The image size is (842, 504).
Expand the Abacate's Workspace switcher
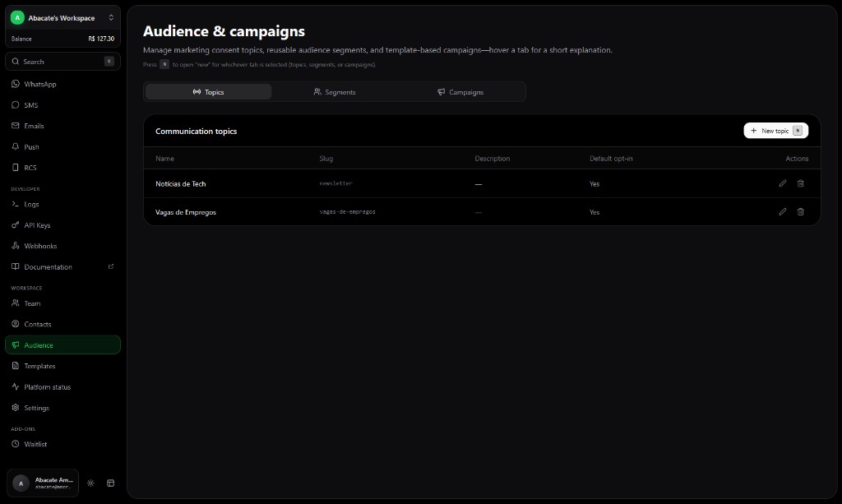click(x=62, y=17)
